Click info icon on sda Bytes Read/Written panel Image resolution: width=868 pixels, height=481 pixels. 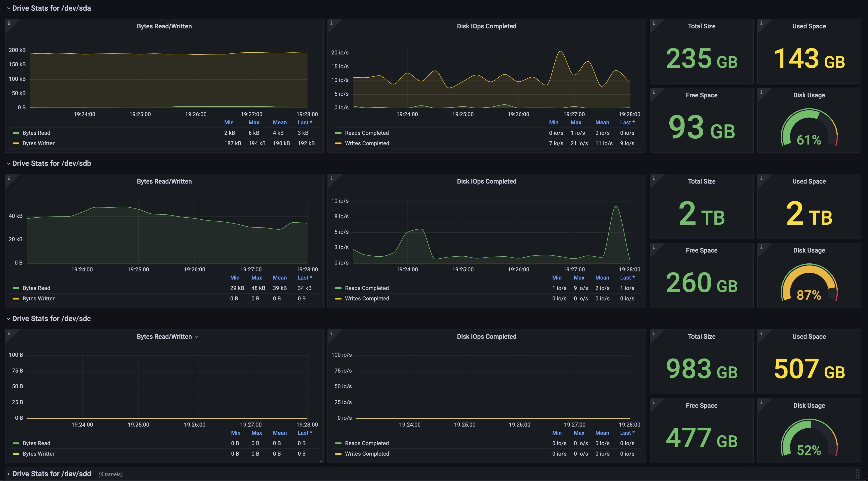click(x=9, y=23)
